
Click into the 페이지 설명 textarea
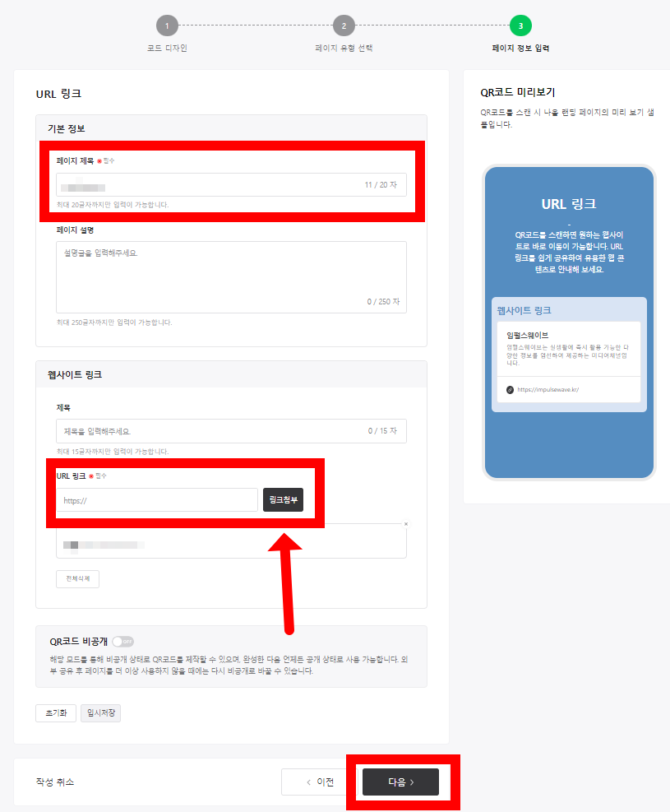(x=231, y=277)
